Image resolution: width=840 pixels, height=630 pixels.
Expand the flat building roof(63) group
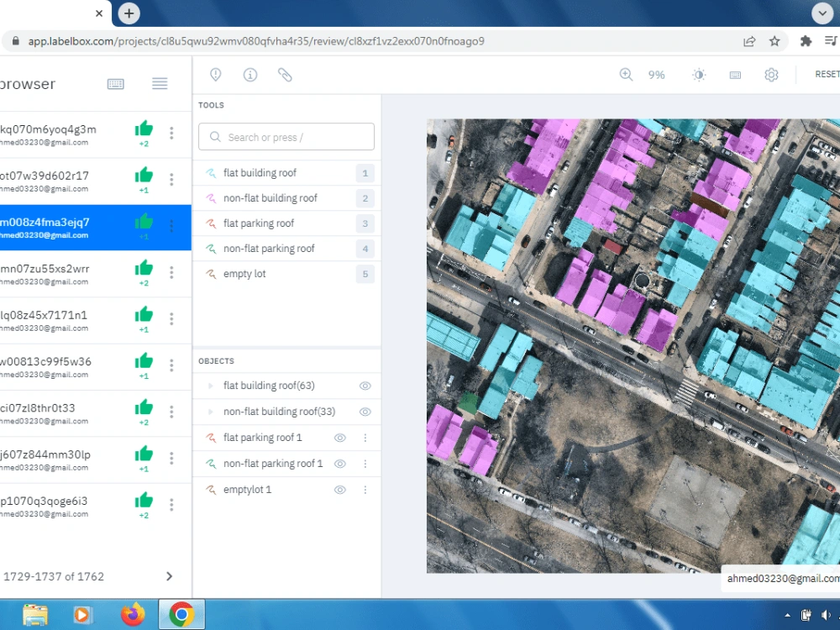(x=212, y=386)
